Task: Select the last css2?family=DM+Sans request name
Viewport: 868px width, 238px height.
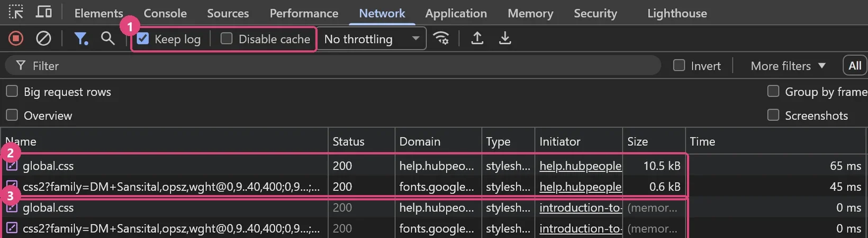Action: tap(171, 228)
